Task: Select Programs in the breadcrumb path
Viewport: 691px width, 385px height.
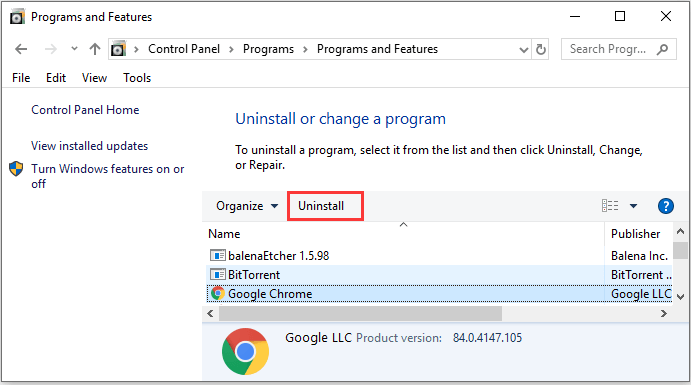Action: tap(268, 49)
